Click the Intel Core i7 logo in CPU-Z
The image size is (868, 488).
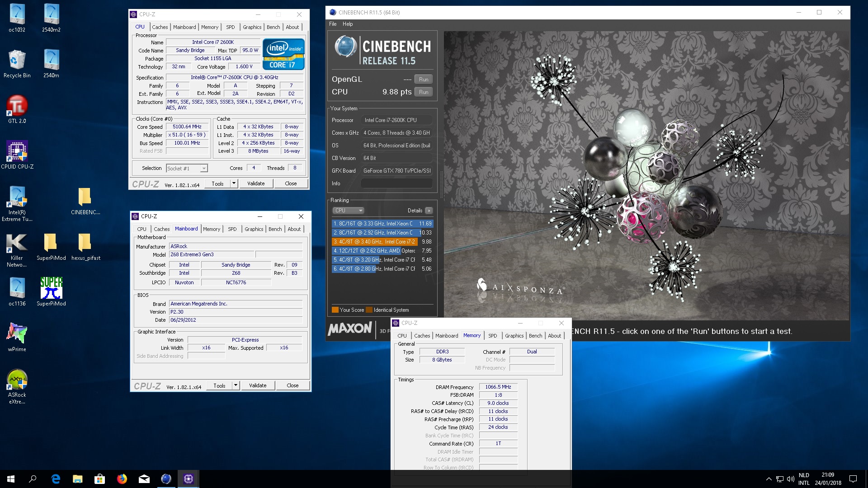(284, 54)
